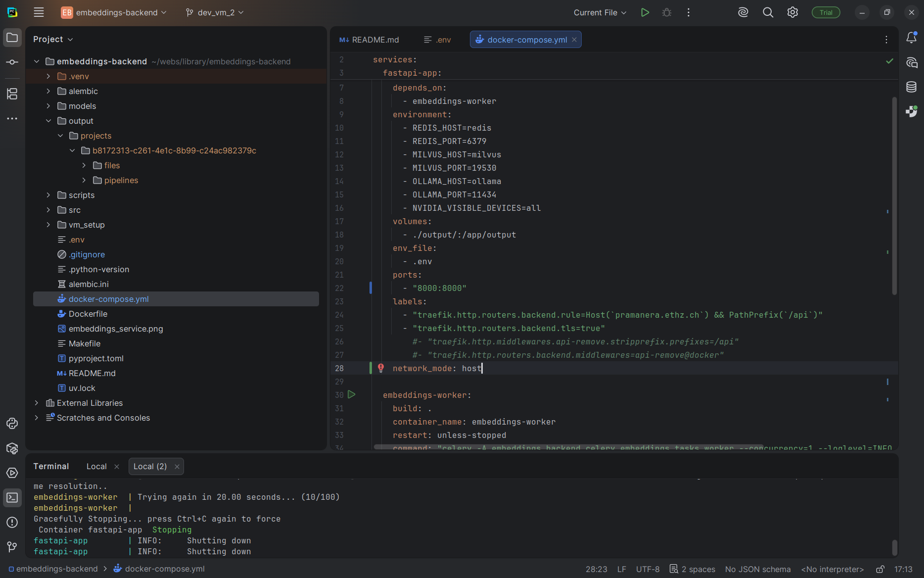Screen dimensions: 924x578
Task: Open the Commit tool window
Action: [x=12, y=62]
